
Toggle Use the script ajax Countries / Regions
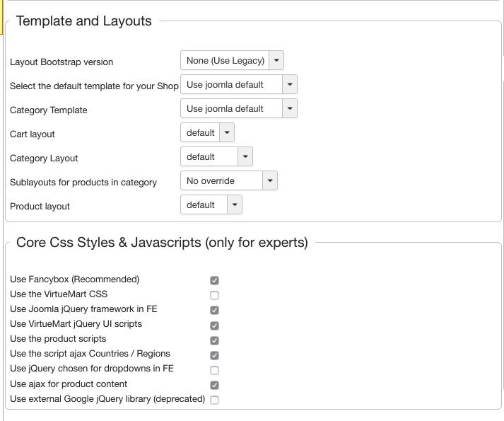pos(215,355)
